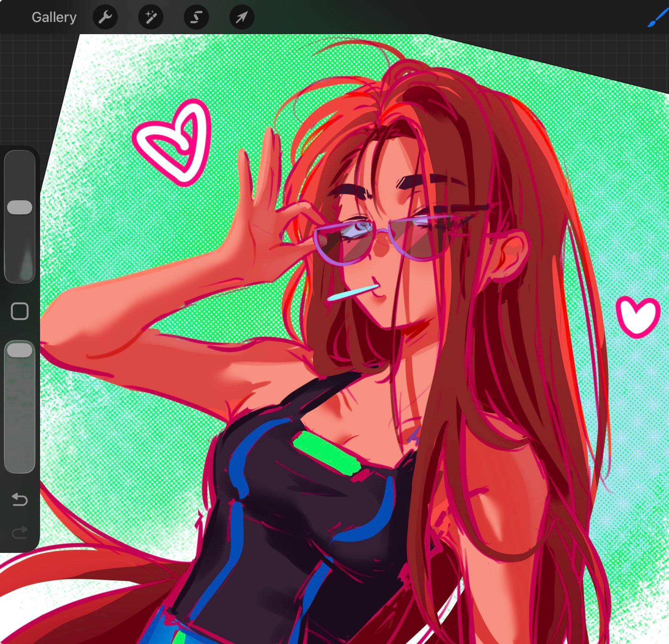
Task: Open the Actions wrench menu
Action: click(105, 17)
